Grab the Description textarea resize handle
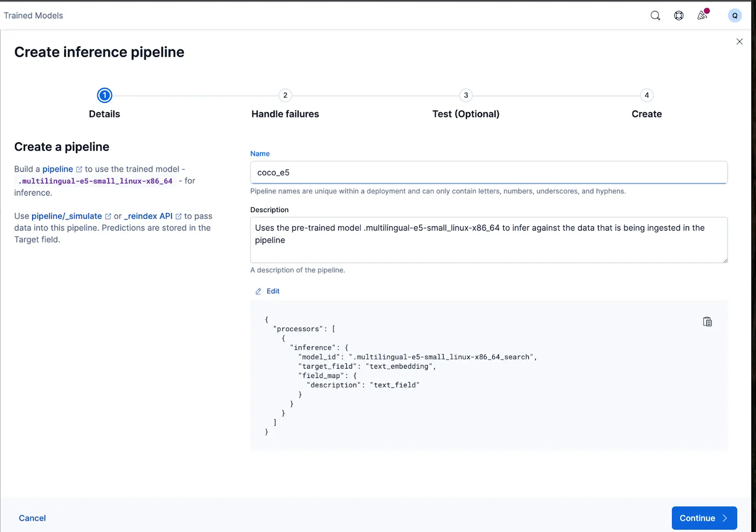 click(x=725, y=260)
